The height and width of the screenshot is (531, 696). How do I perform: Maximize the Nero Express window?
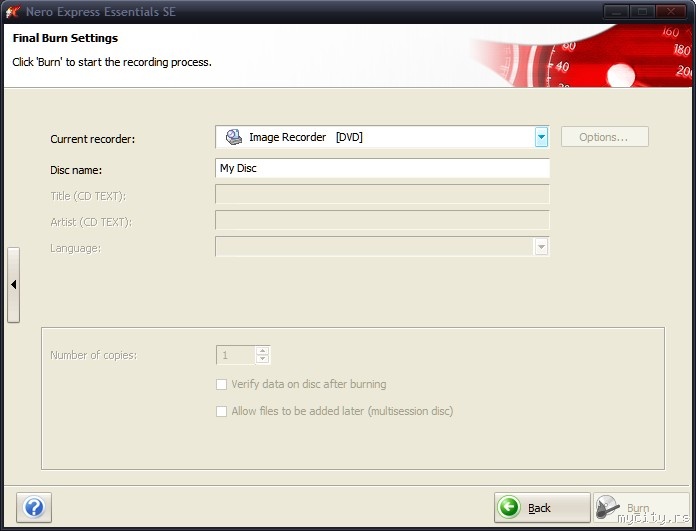tap(642, 12)
